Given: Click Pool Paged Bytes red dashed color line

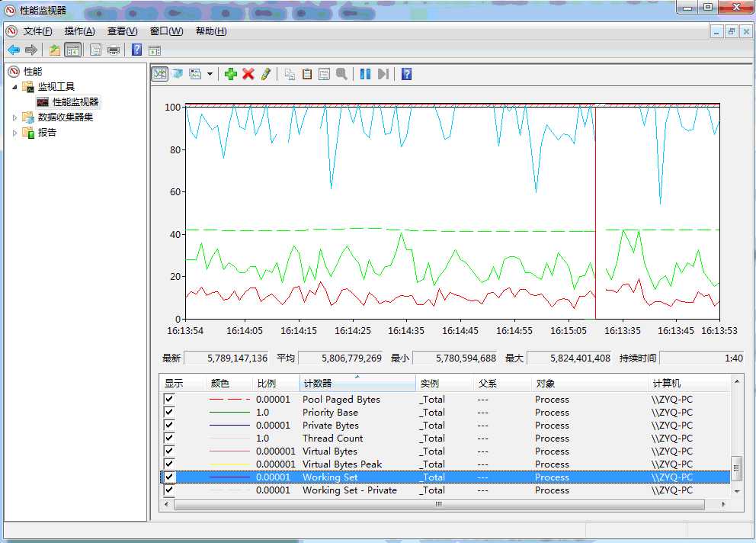Looking at the screenshot, I should 229,399.
